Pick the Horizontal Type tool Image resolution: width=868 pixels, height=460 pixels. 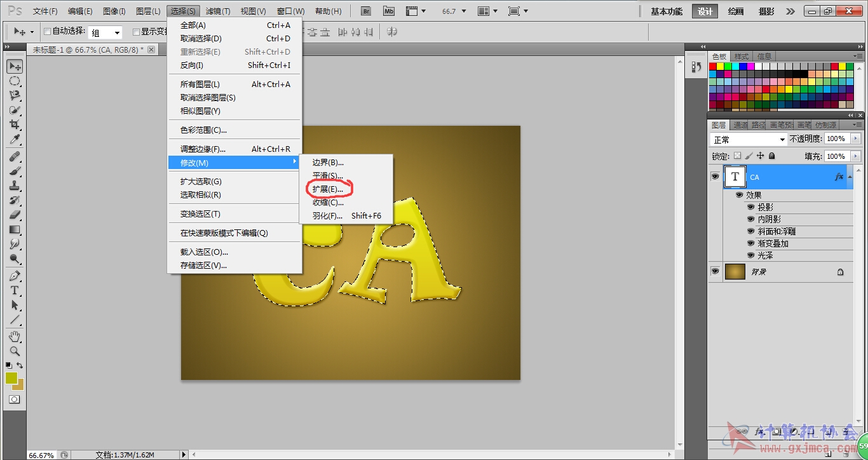pos(15,290)
